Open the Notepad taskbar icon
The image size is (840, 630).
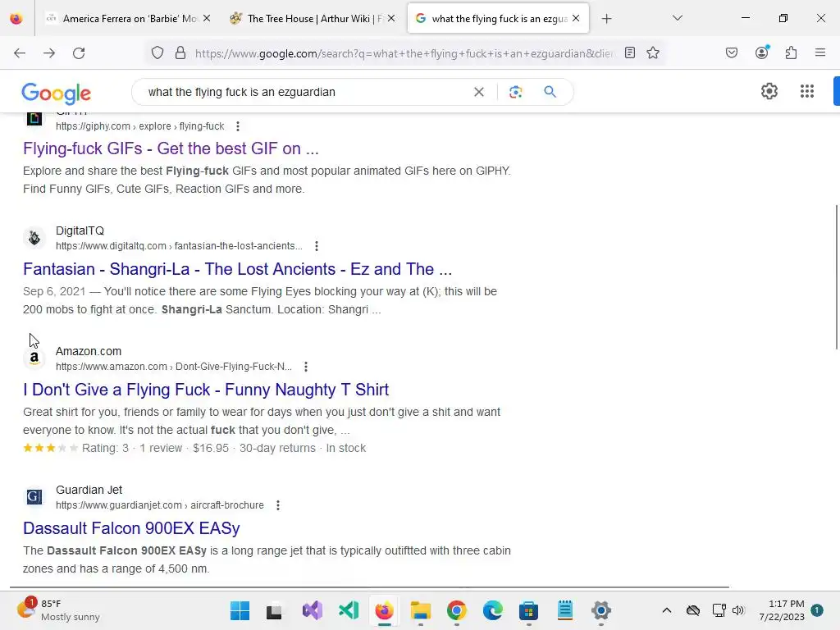564,610
